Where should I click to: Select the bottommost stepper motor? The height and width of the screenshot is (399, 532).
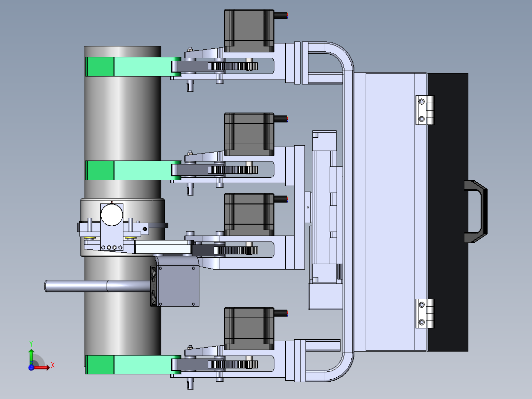(249, 328)
